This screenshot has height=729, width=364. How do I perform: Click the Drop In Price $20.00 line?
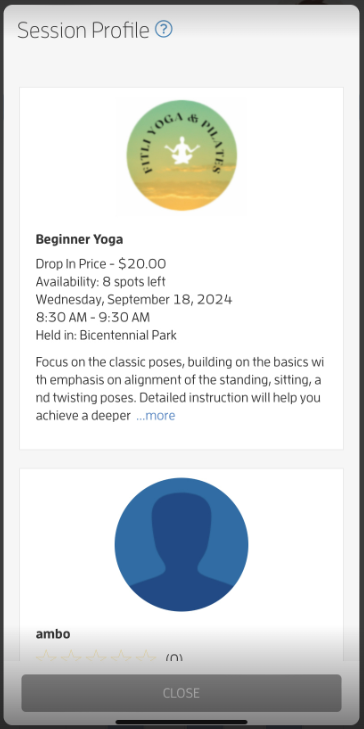click(101, 264)
